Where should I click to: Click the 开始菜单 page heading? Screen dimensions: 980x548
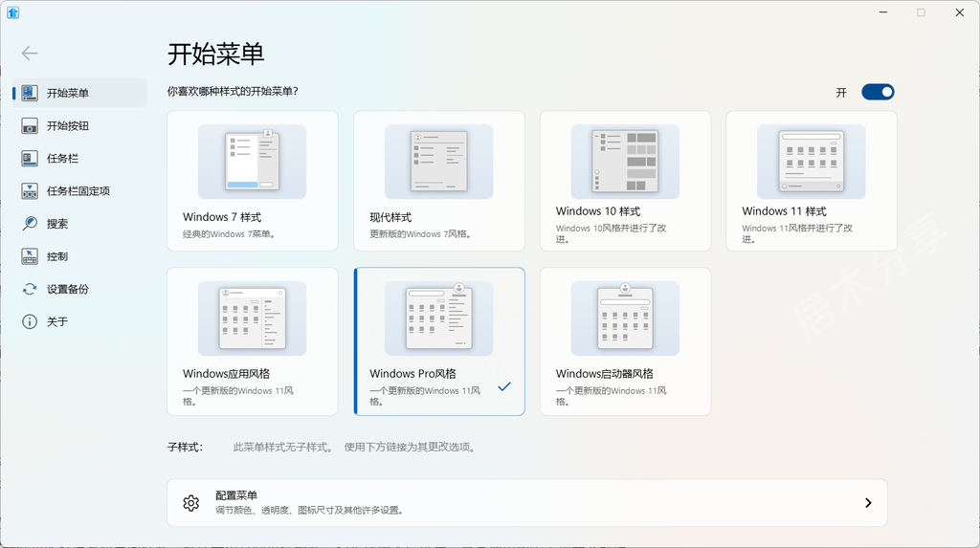(215, 54)
